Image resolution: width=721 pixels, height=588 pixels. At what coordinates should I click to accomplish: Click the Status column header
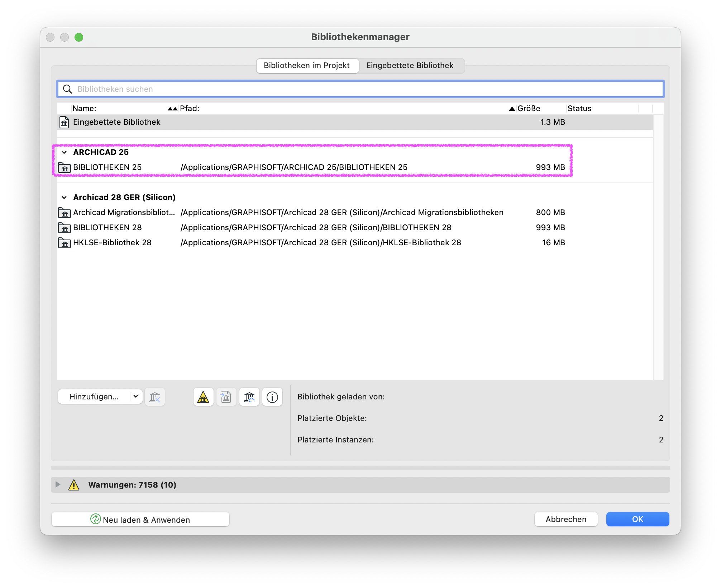click(602, 108)
